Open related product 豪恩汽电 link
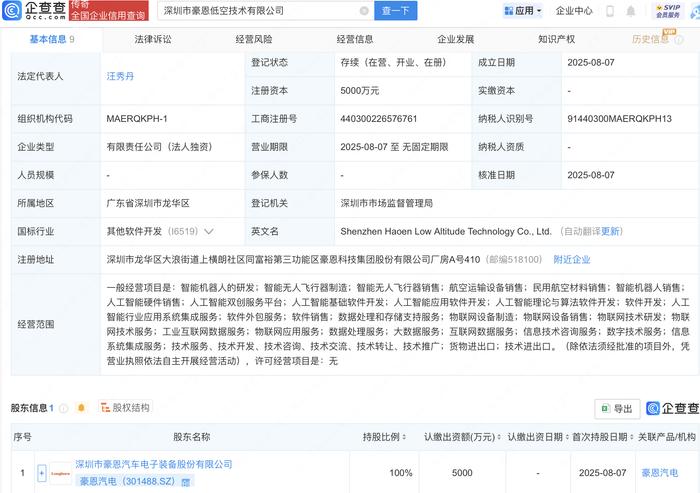Image resolution: width=700 pixels, height=493 pixels. point(660,473)
